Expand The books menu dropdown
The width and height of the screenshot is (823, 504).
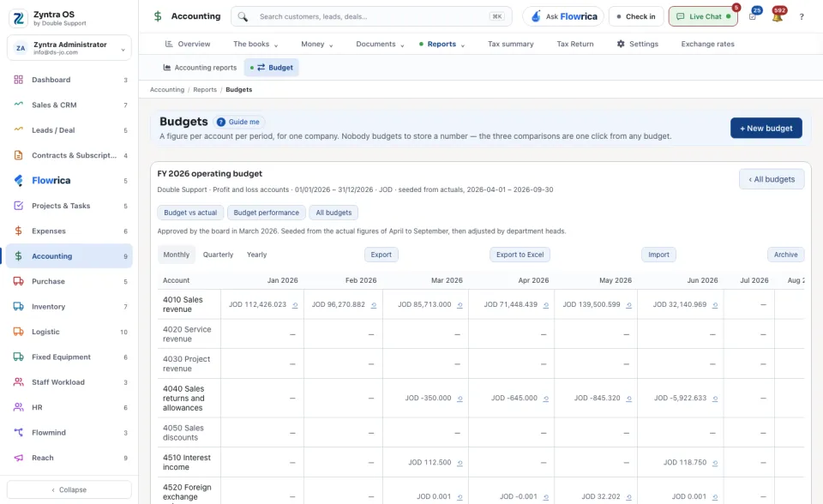[255, 44]
